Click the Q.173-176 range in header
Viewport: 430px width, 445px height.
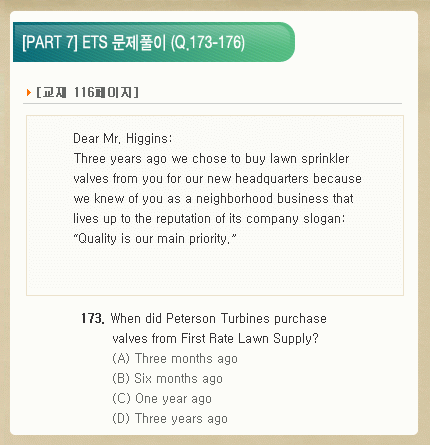[x=208, y=43]
